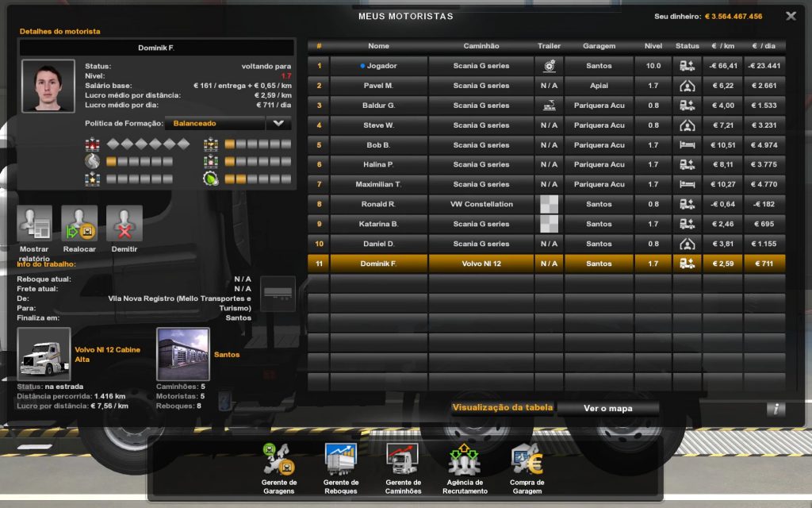Open Gerente de Caminhões

[403, 460]
